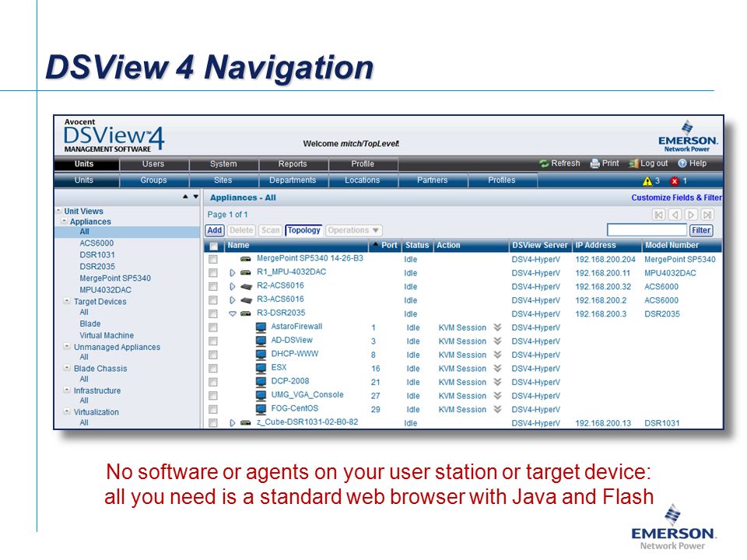Screen dimensions: 747x560
Task: Expand the R1_MPU-4032DAC row
Action: (x=233, y=273)
